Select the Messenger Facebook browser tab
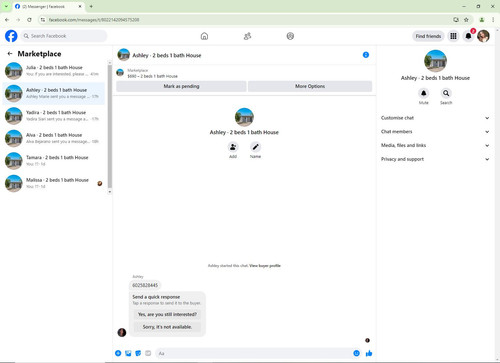Screen dimensions: 500x363 [48, 7]
